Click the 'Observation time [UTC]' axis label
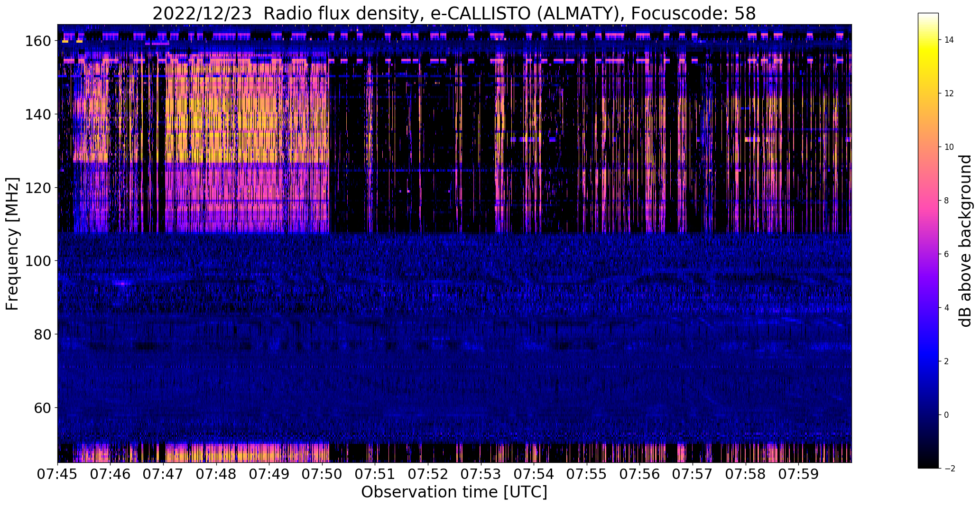 pos(454,492)
